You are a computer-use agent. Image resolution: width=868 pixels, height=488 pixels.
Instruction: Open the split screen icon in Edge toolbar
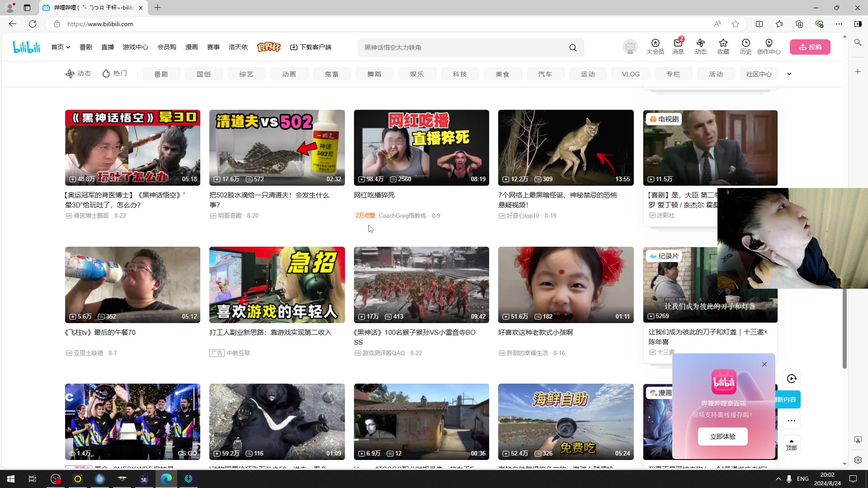(759, 24)
